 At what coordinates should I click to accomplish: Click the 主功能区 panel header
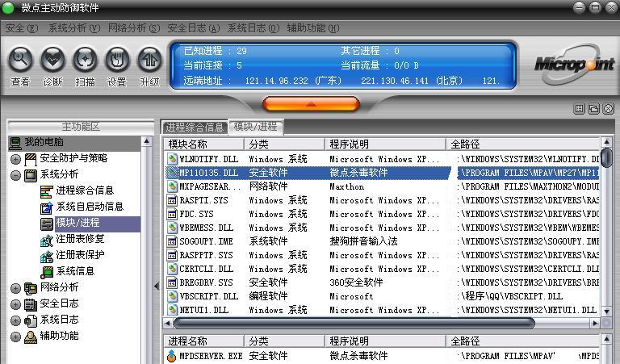81,127
